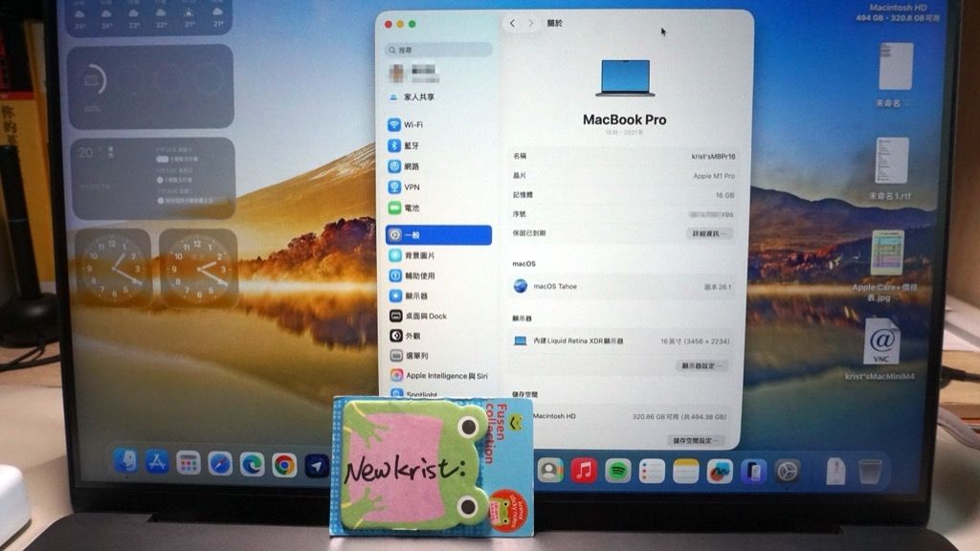Open the Music app in the Dock
Viewport: 980px width, 551px height.
point(584,470)
